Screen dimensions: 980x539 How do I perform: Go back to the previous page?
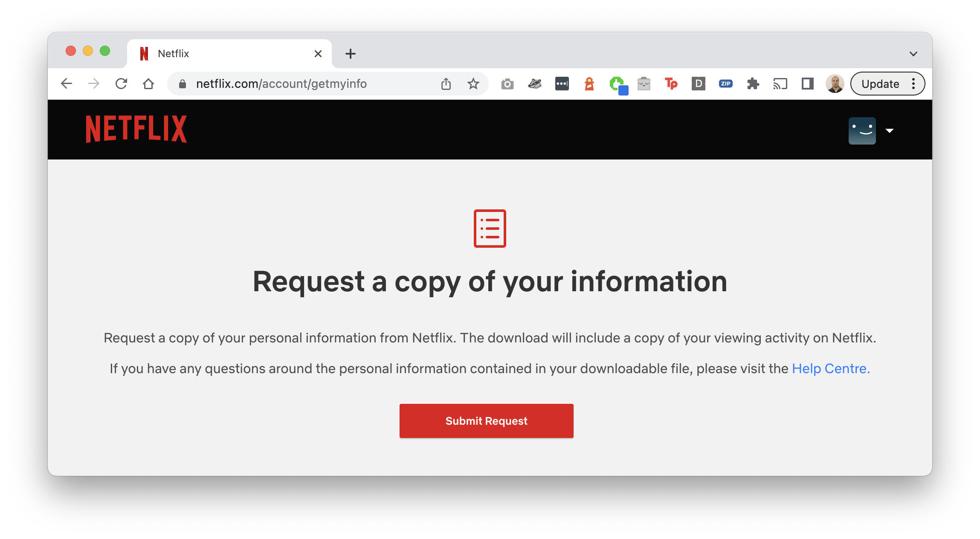point(67,84)
